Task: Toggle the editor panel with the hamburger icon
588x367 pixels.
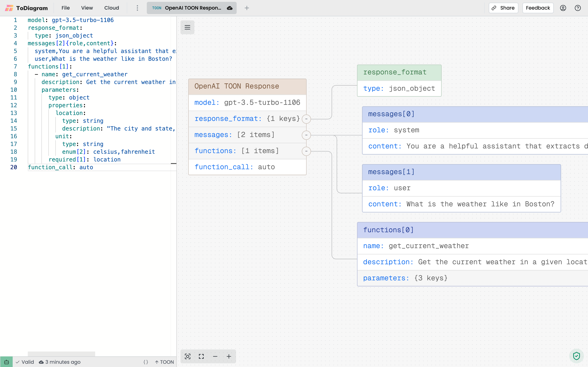Action: [187, 27]
